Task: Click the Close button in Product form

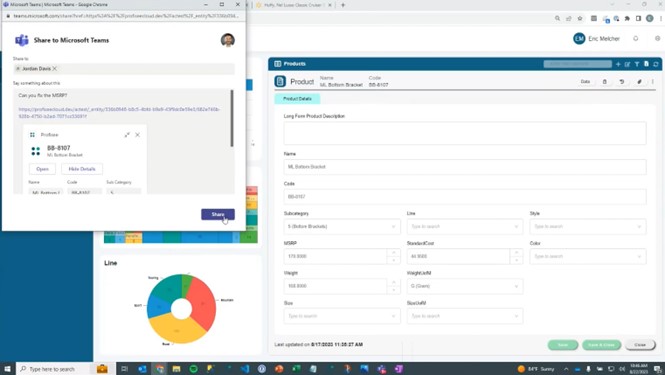Action: coord(640,345)
